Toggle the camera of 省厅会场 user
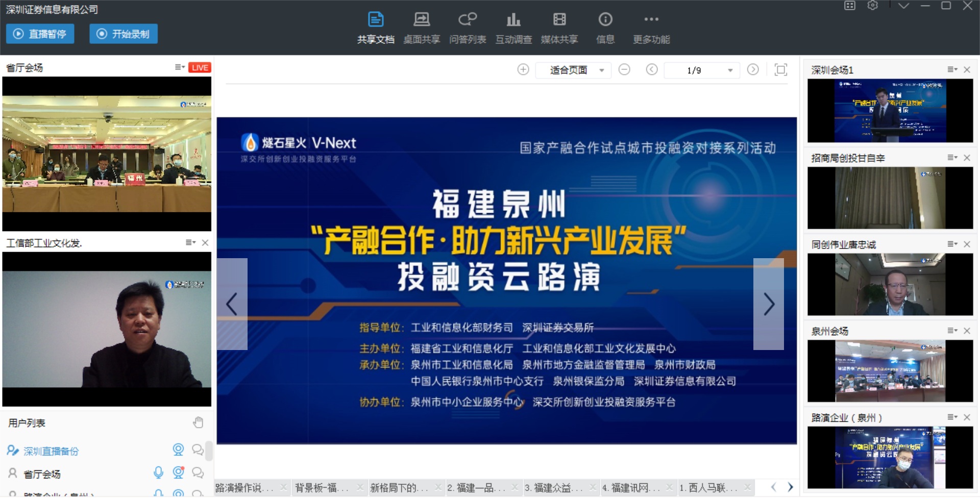 click(178, 472)
